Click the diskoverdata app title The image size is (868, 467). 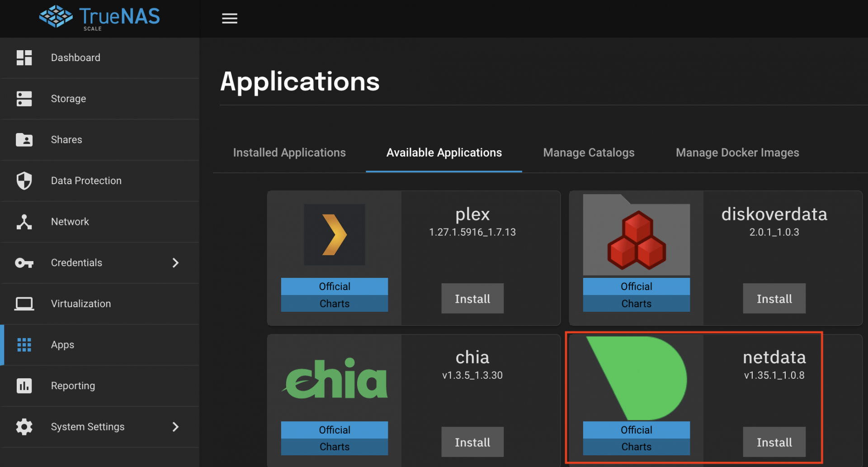coord(774,214)
